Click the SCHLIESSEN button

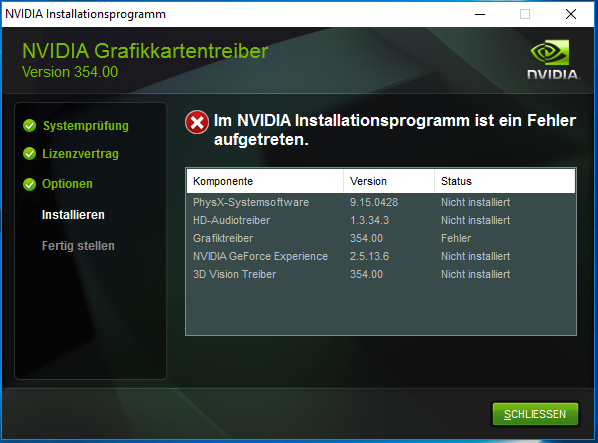point(535,414)
